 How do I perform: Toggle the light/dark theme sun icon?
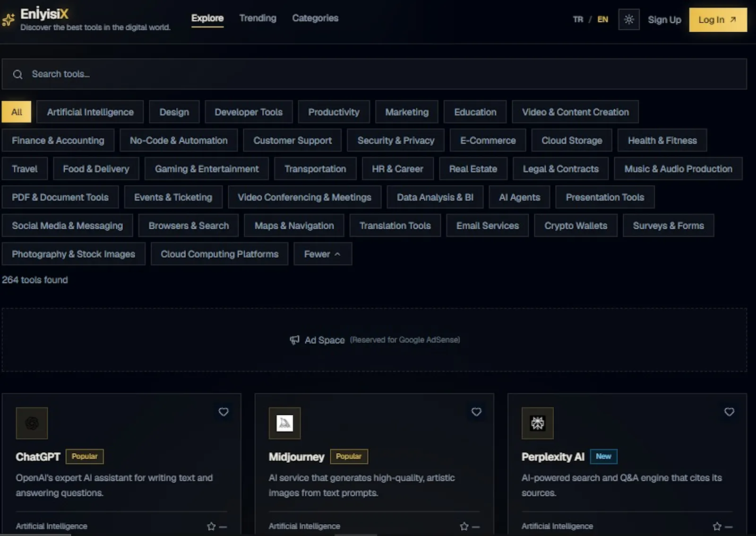629,19
